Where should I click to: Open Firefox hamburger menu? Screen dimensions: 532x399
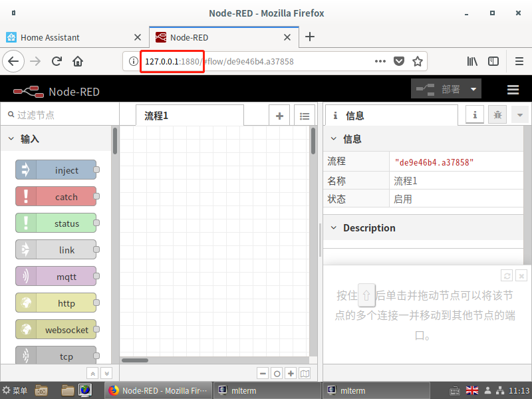[x=519, y=61]
